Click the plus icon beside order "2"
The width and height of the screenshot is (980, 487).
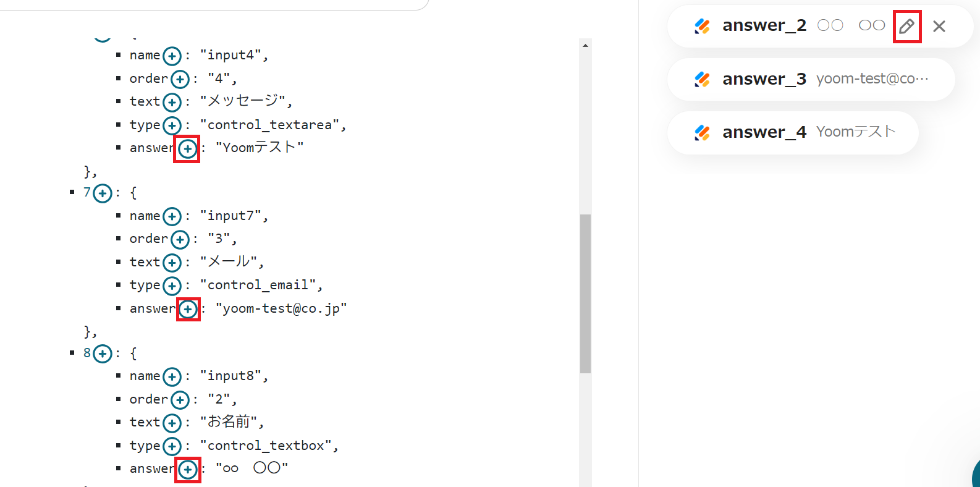coord(180,400)
